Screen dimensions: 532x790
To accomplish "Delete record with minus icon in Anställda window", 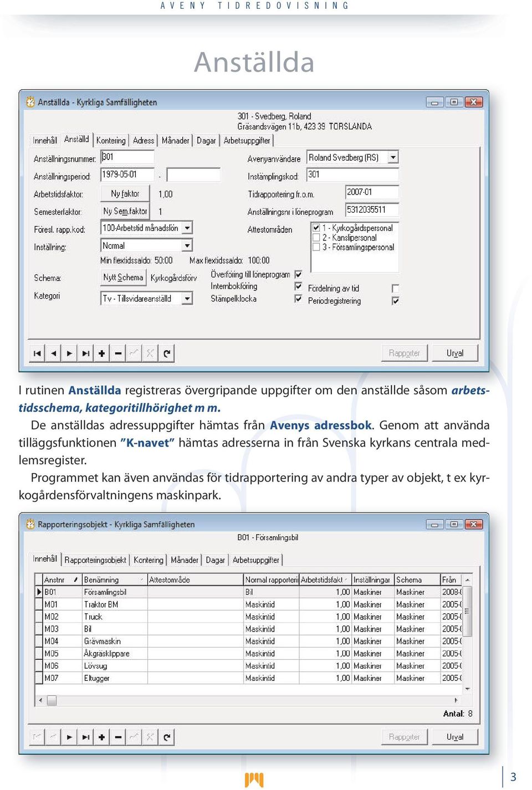I will (118, 353).
